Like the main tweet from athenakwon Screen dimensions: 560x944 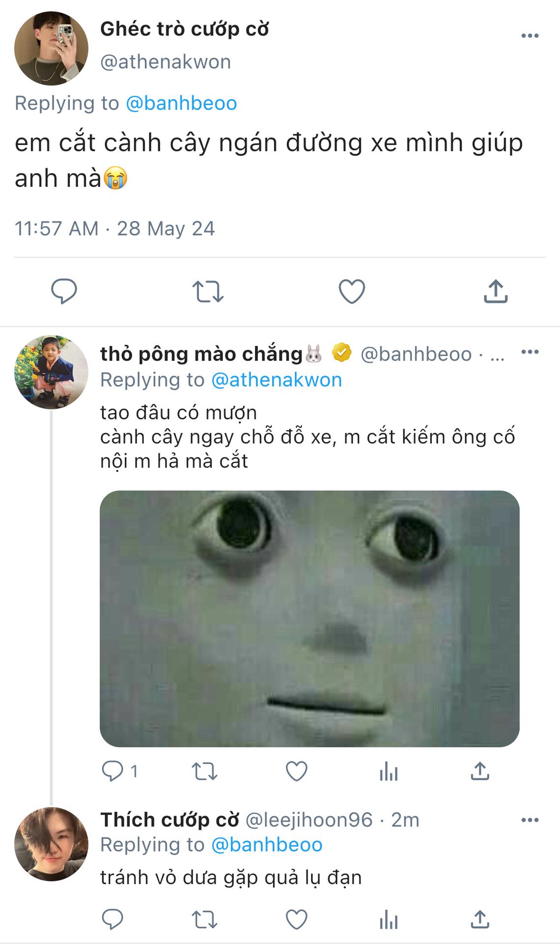(352, 291)
